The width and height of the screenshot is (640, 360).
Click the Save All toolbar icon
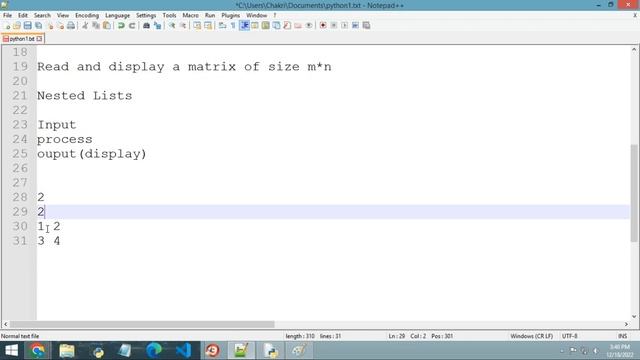[x=38, y=26]
